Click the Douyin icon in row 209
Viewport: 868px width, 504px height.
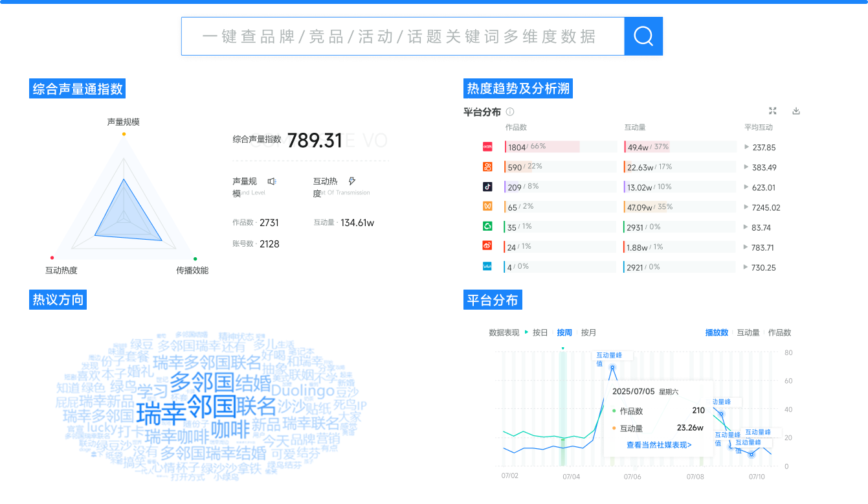(487, 187)
